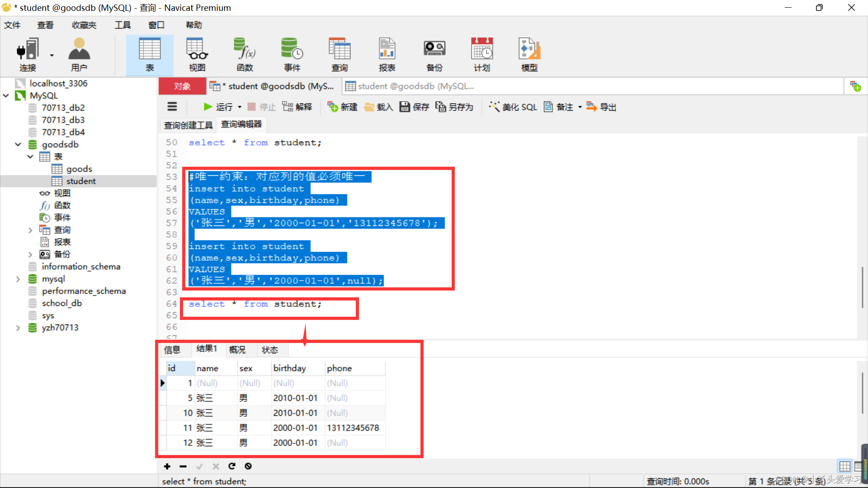Select the goods table in tree
Screen dimensions: 868x488
79,169
